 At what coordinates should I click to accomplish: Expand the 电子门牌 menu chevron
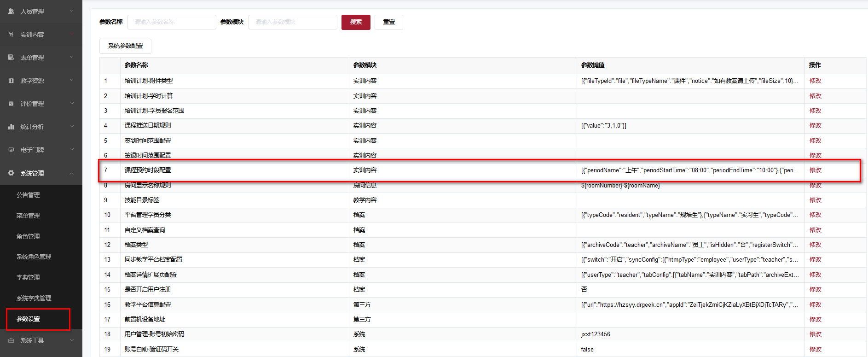pos(72,149)
